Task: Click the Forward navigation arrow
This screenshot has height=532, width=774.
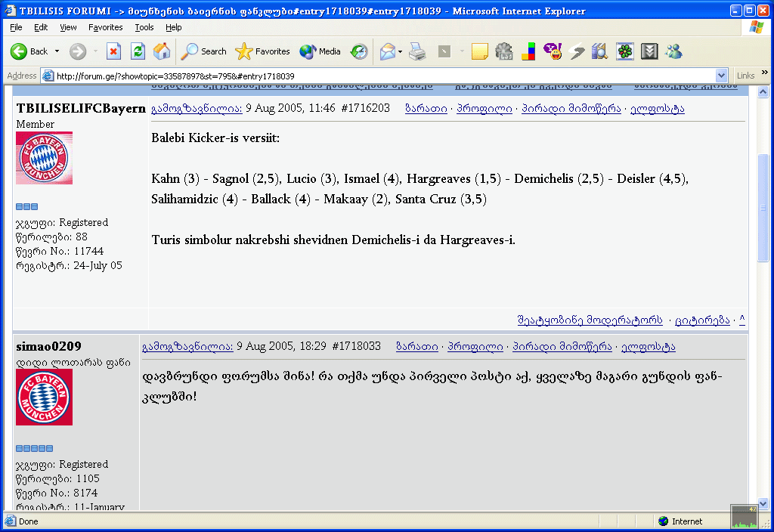Action: click(78, 51)
